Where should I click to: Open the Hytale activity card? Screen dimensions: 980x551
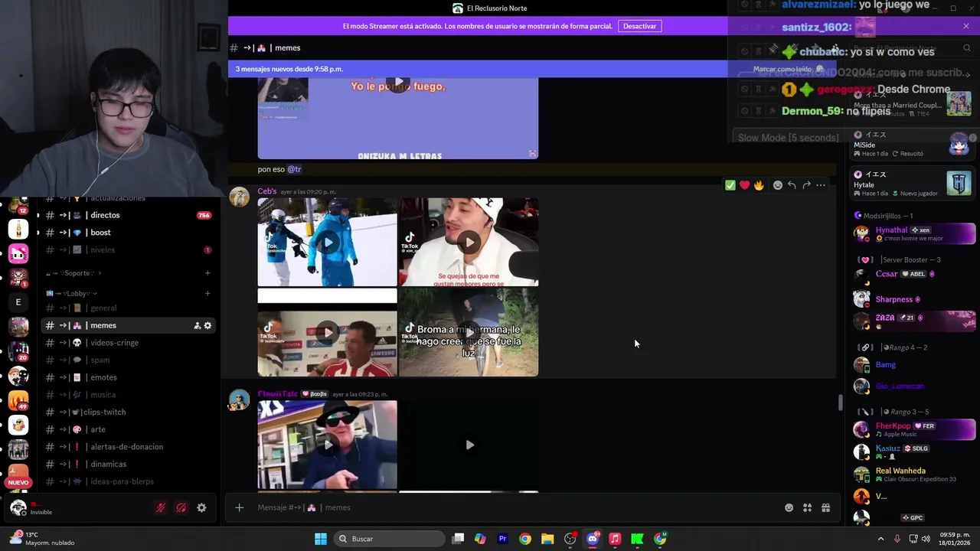[913, 184]
